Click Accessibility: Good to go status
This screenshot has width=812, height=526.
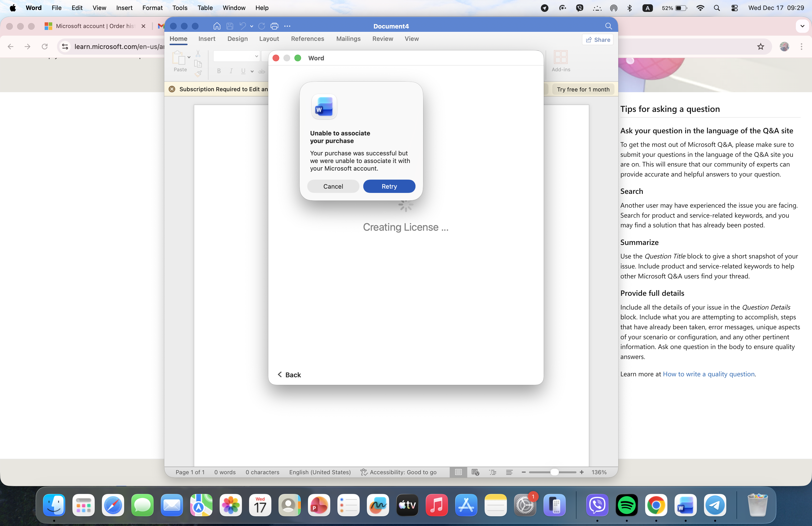point(398,472)
